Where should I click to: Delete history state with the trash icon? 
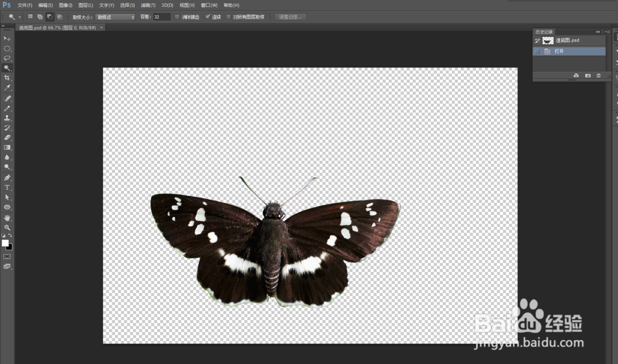click(x=599, y=75)
